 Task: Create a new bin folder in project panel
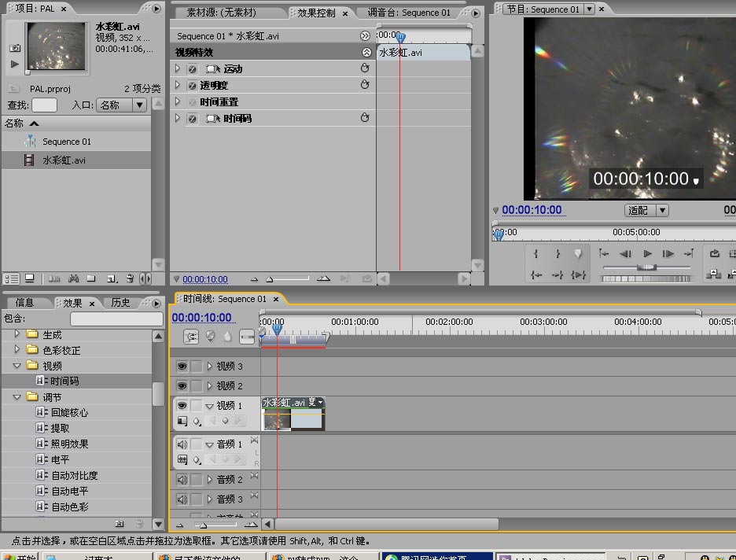coord(91,279)
